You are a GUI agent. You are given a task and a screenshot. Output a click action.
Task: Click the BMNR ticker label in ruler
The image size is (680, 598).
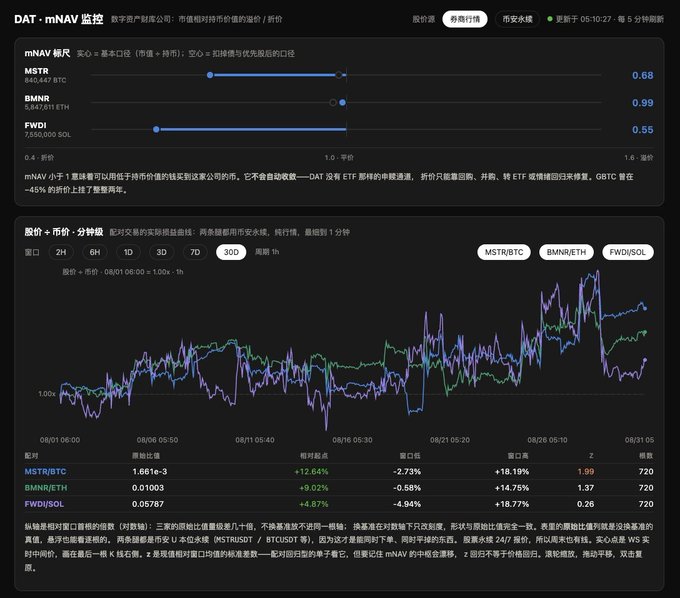[37, 98]
